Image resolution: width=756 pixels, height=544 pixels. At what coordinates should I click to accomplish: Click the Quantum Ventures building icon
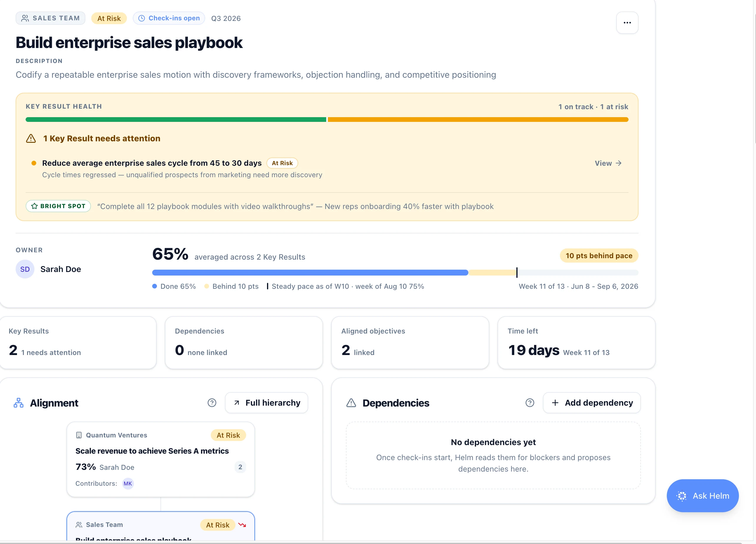[x=79, y=435]
